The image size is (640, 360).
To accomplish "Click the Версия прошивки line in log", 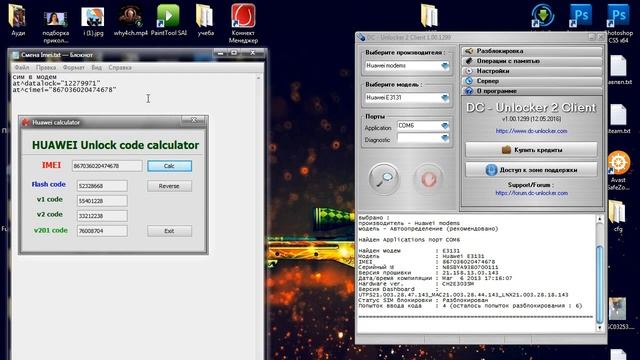I will pyautogui.click(x=428, y=273).
